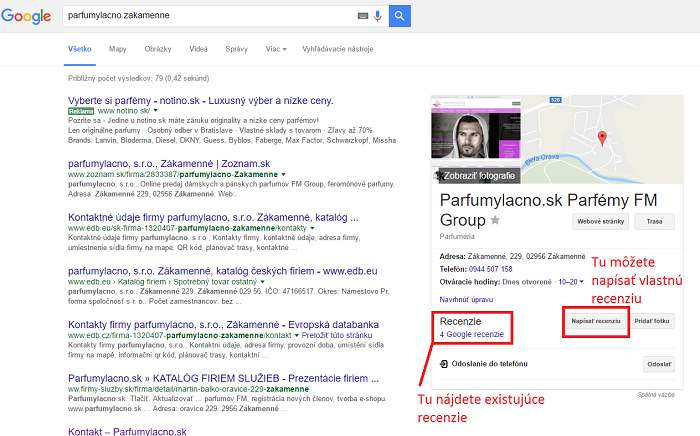This screenshot has width=700, height=436.
Task: Expand arrow after zoznam.sk result URL
Action: [283, 174]
